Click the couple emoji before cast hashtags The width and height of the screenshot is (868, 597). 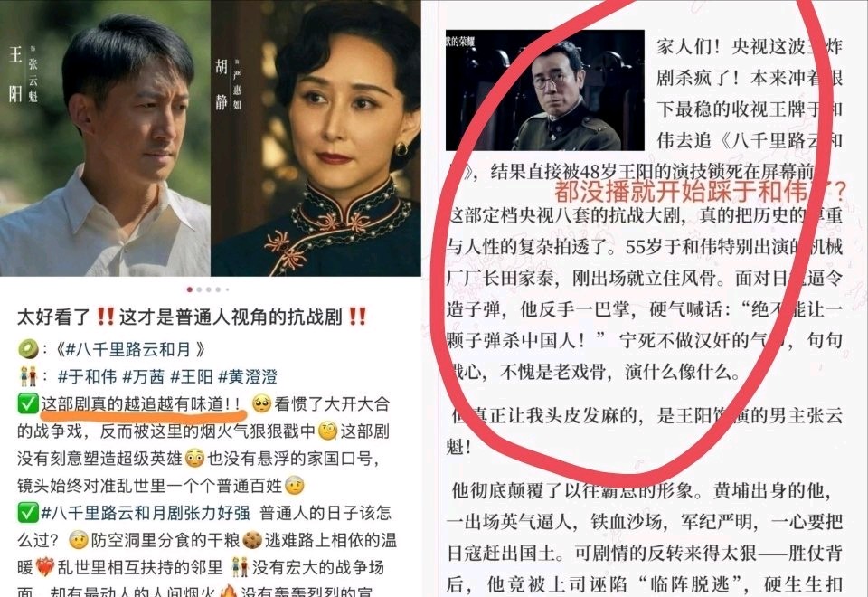28,377
